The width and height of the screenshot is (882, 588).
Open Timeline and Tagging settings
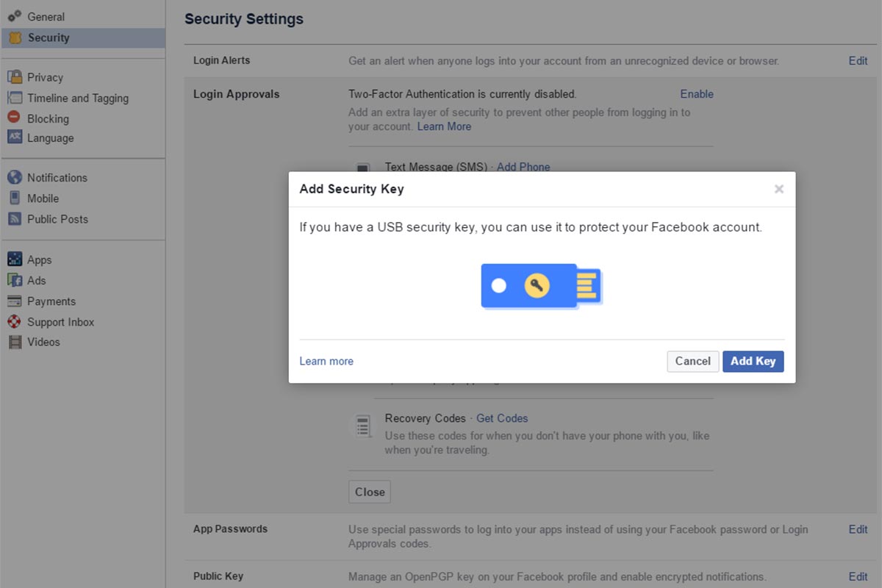coord(77,98)
